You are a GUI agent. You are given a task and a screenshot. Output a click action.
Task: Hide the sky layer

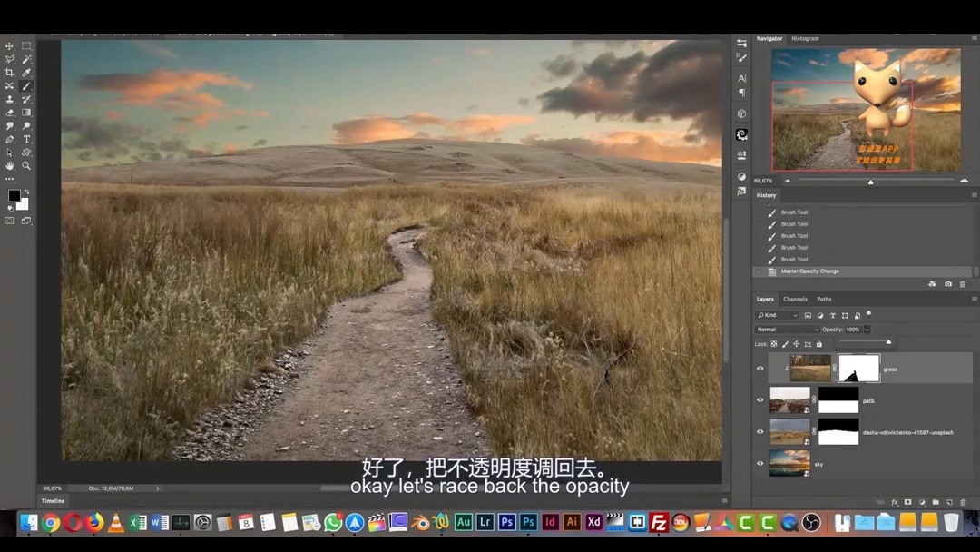(x=759, y=464)
